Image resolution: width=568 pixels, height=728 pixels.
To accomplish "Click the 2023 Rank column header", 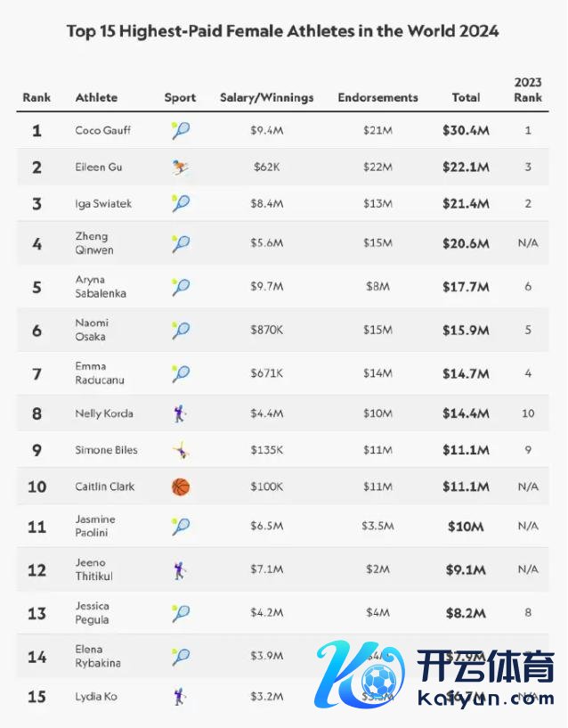I will pos(528,89).
